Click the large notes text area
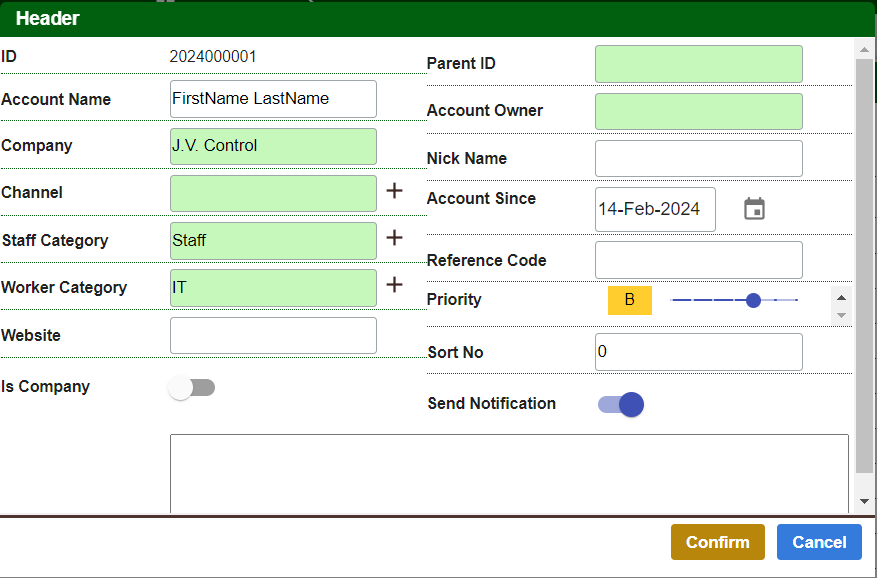 [x=509, y=473]
